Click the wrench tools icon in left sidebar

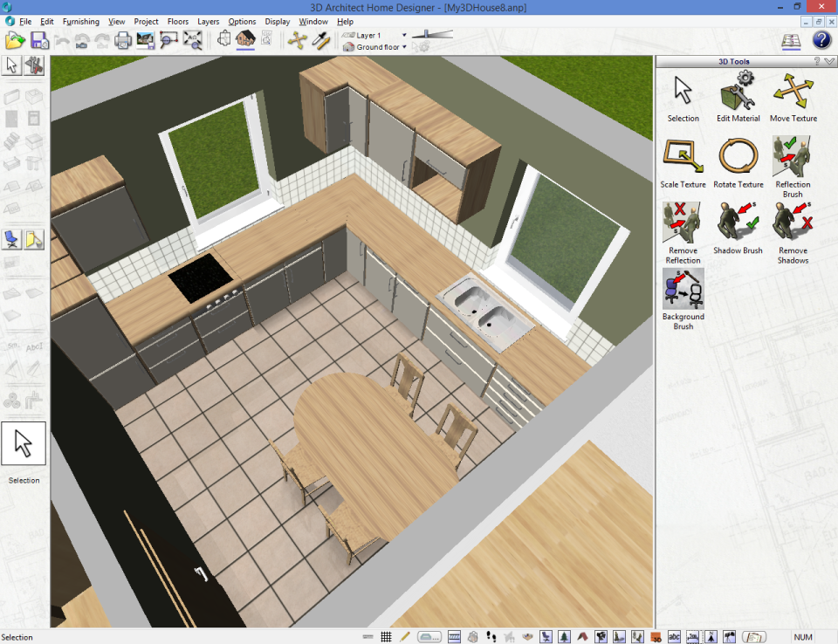click(34, 65)
